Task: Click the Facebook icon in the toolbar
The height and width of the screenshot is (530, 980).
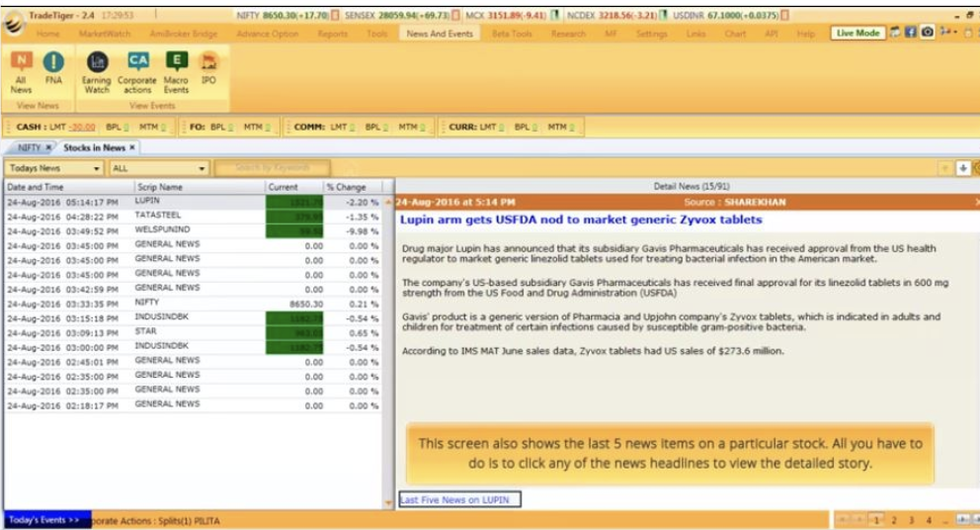Action: click(x=912, y=33)
